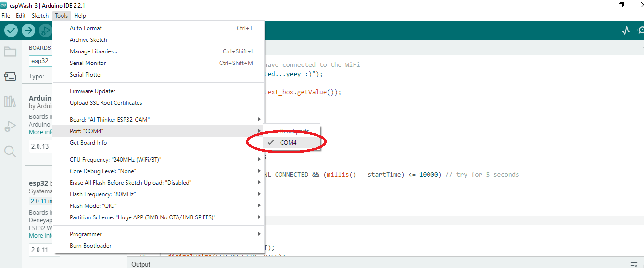Open the Sketchbook folder sidebar icon
Screen dimensions: 644x268
point(10,51)
